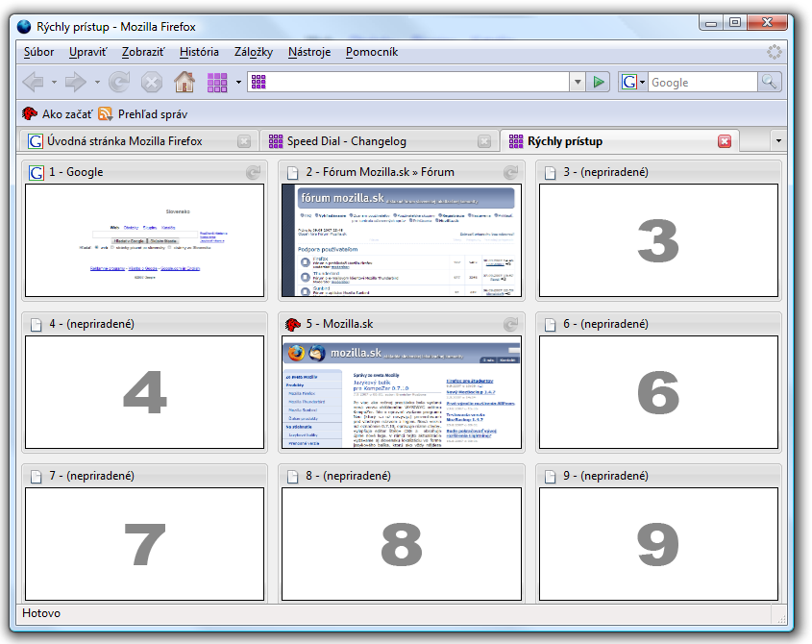Viewport: 812px width, 644px height.
Task: Open the list all tabs dropdown
Action: (777, 141)
